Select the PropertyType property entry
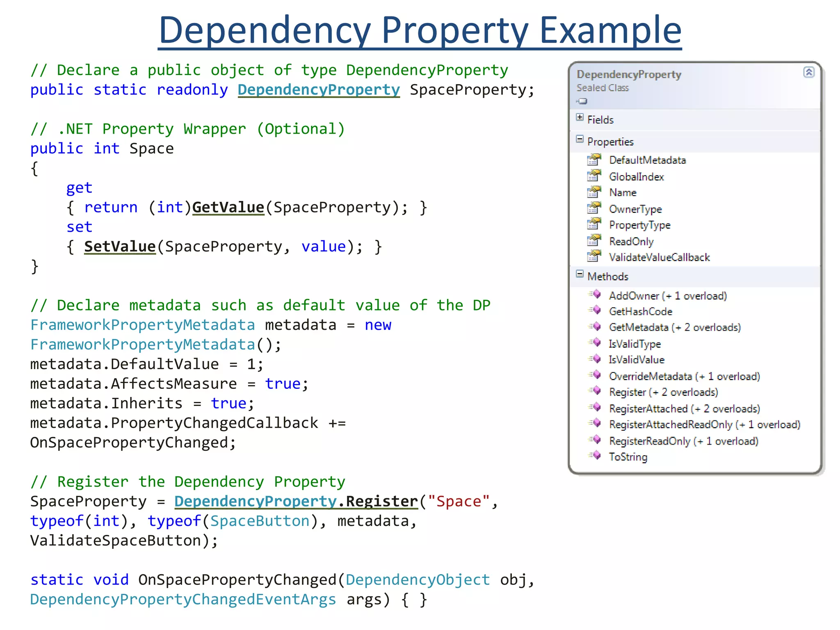Image resolution: width=840 pixels, height=630 pixels. click(x=639, y=225)
